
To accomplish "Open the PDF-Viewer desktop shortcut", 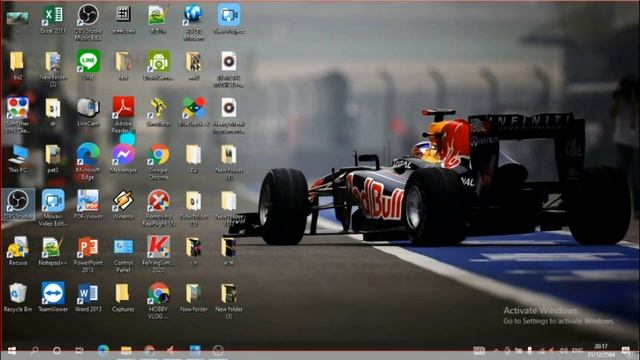I will coord(88,205).
